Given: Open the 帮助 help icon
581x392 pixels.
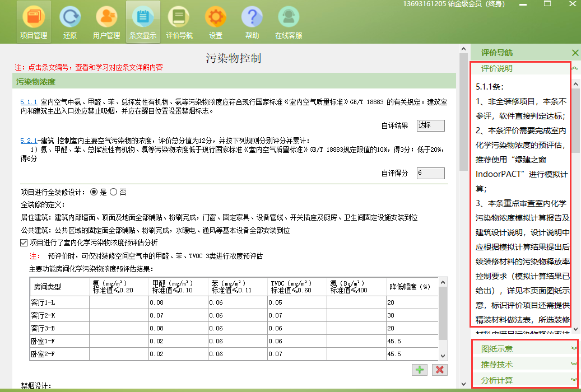Looking at the screenshot, I should tap(252, 22).
